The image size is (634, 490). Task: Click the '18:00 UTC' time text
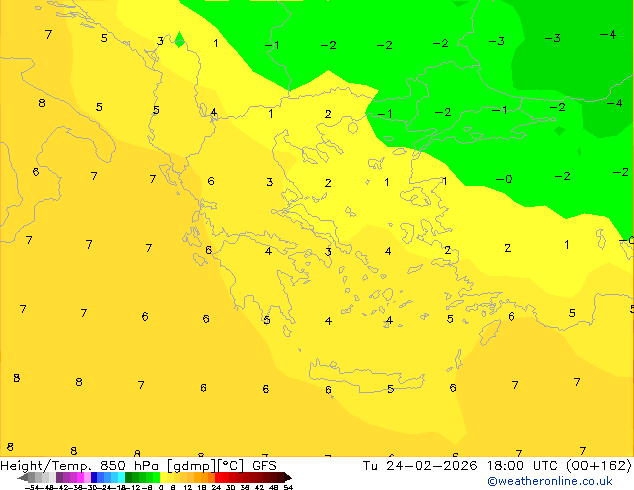click(x=524, y=466)
